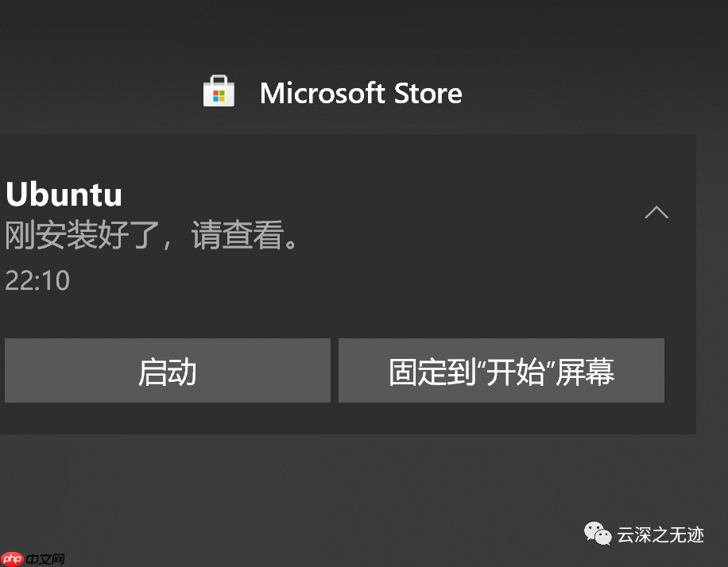Click blank card area right of the timestamp
Screen dimensions: 728x567
(x=358, y=280)
